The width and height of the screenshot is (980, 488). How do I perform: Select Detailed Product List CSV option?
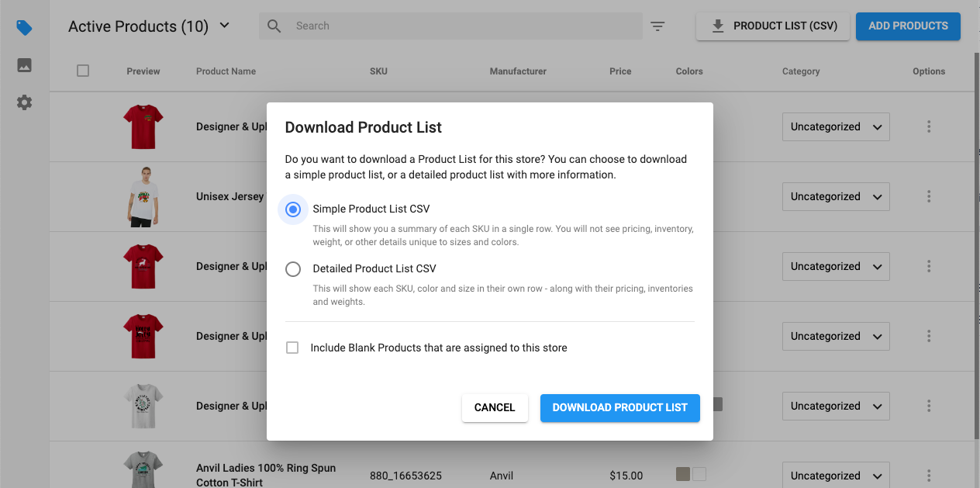(x=293, y=269)
